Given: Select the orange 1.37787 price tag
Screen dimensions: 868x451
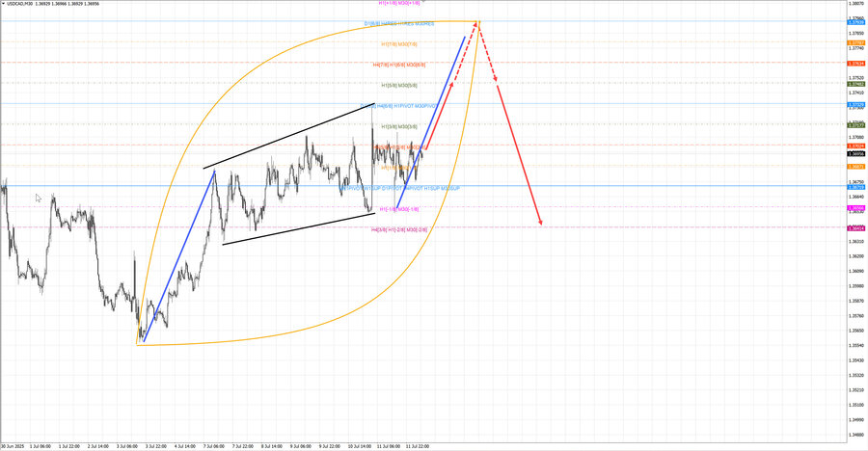Looking at the screenshot, I should (856, 42).
